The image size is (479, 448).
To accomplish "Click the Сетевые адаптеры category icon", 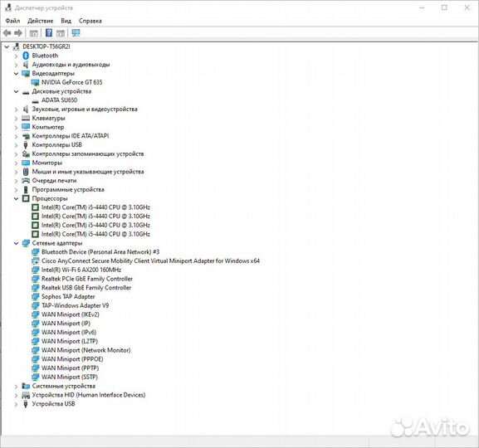I will [26, 243].
